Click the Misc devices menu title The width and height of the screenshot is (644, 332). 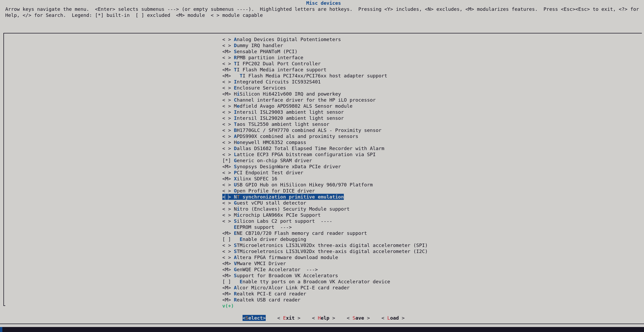[x=323, y=3]
